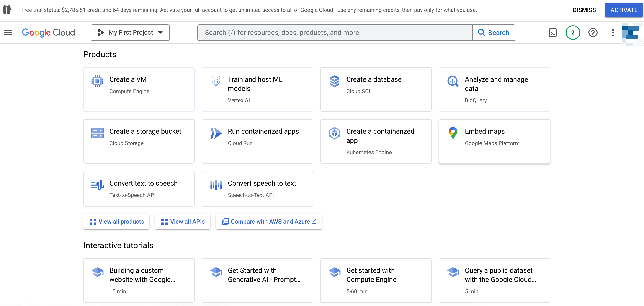
Task: Click graduation cap icon for Generative AI tutorial
Action: pos(216,272)
